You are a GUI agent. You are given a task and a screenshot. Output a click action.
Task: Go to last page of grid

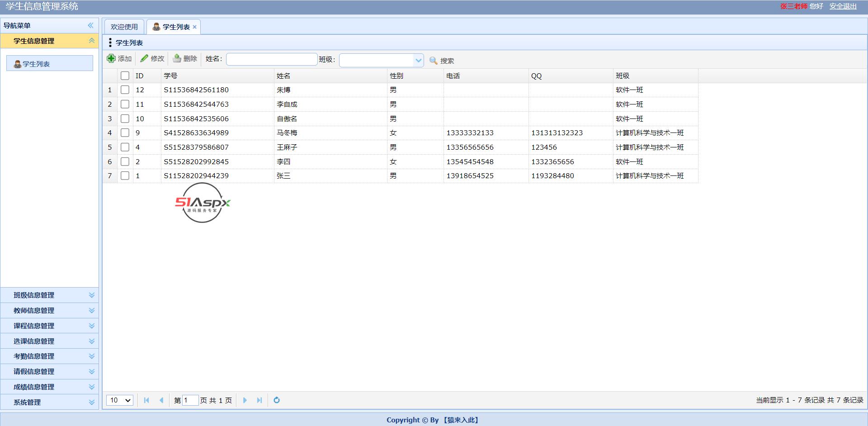click(259, 400)
